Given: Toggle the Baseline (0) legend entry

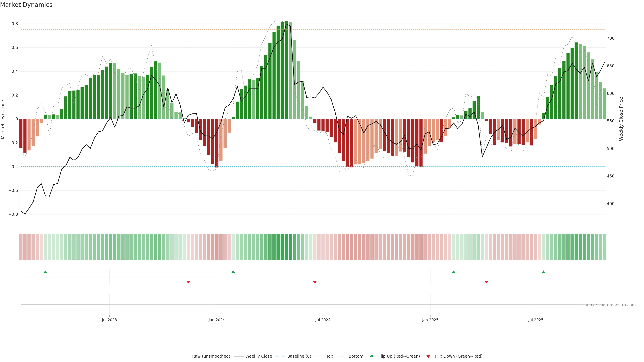Looking at the screenshot, I should 299,356.
